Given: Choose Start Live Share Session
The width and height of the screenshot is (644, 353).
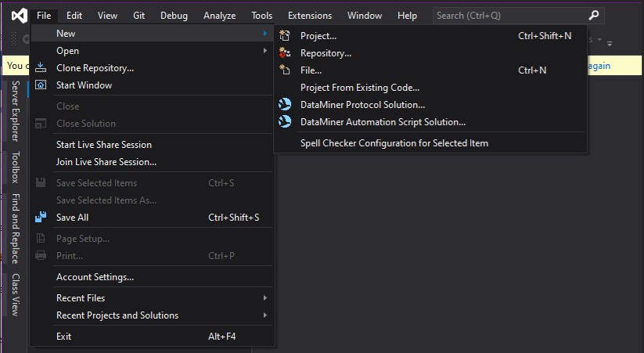Looking at the screenshot, I should 152,145.
